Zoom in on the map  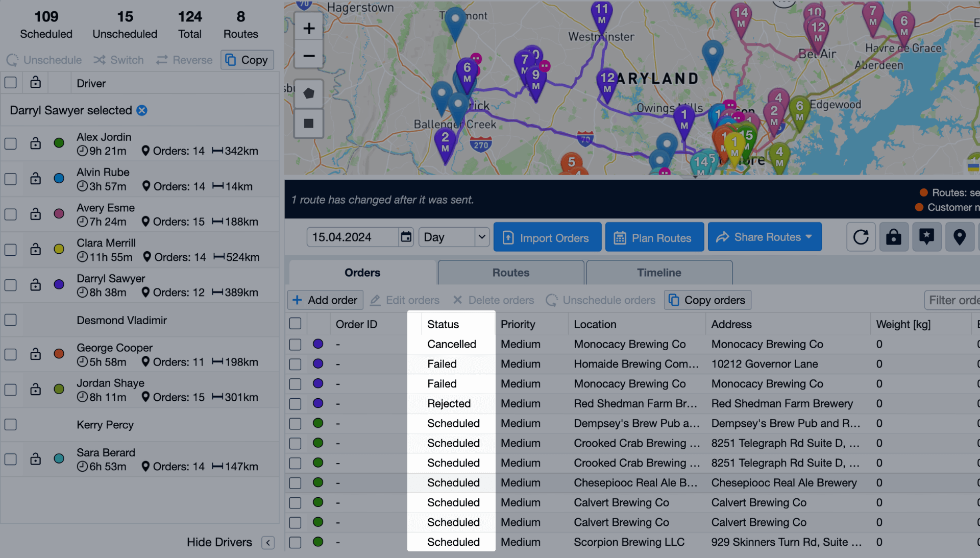(x=309, y=28)
